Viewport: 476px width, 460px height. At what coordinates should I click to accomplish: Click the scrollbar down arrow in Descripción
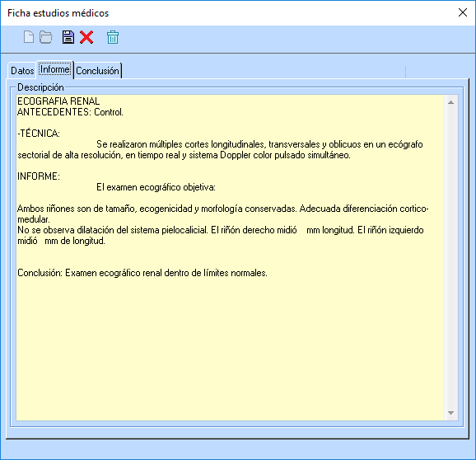(450, 413)
